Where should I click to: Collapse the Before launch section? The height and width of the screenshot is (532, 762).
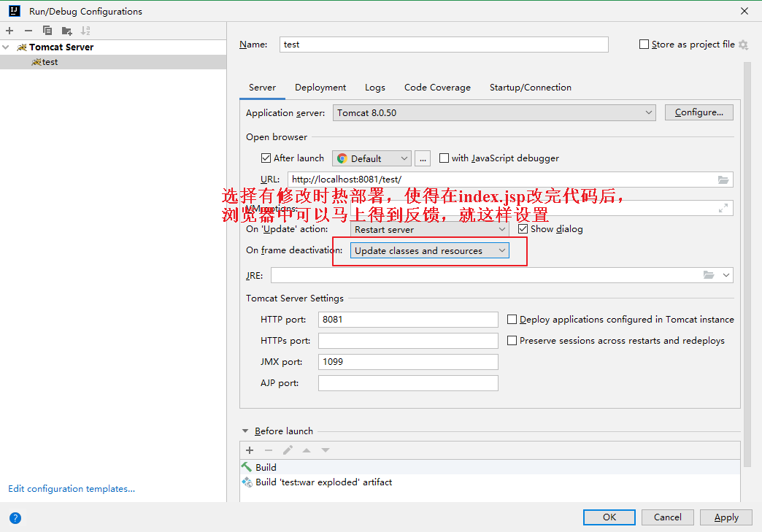(x=245, y=431)
